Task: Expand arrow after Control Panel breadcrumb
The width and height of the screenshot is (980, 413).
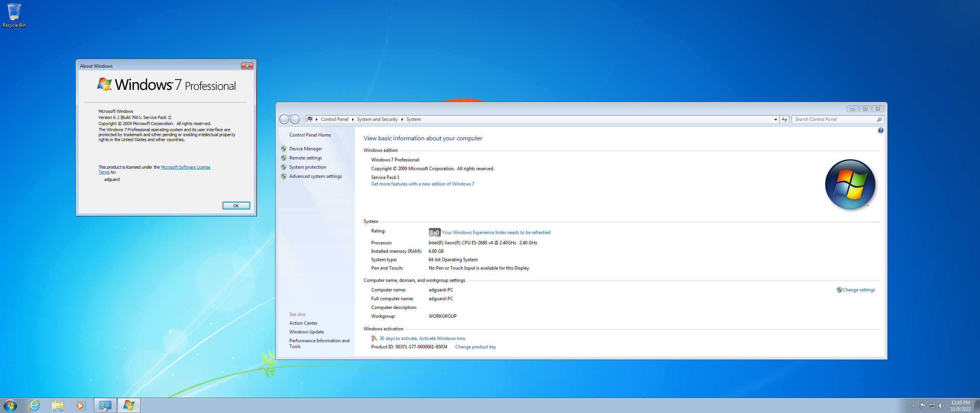Action: [x=353, y=119]
